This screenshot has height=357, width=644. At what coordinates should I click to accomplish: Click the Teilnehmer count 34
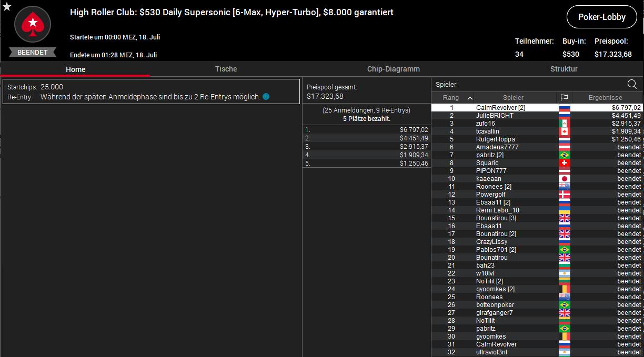[x=519, y=54]
